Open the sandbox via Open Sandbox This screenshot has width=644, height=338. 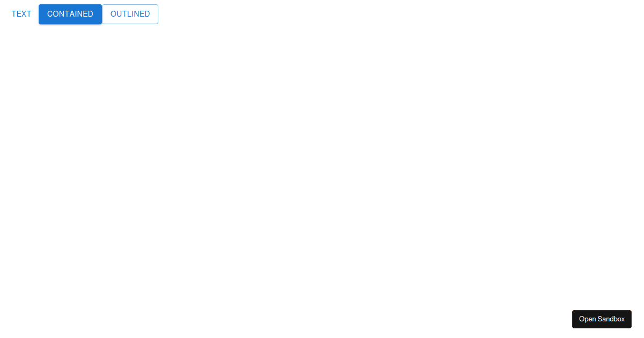[x=602, y=319]
